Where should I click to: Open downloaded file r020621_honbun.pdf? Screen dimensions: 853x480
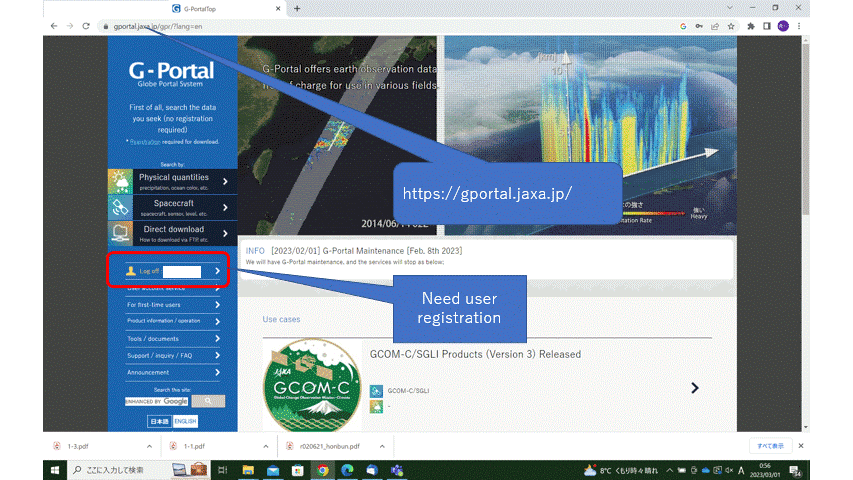329,446
